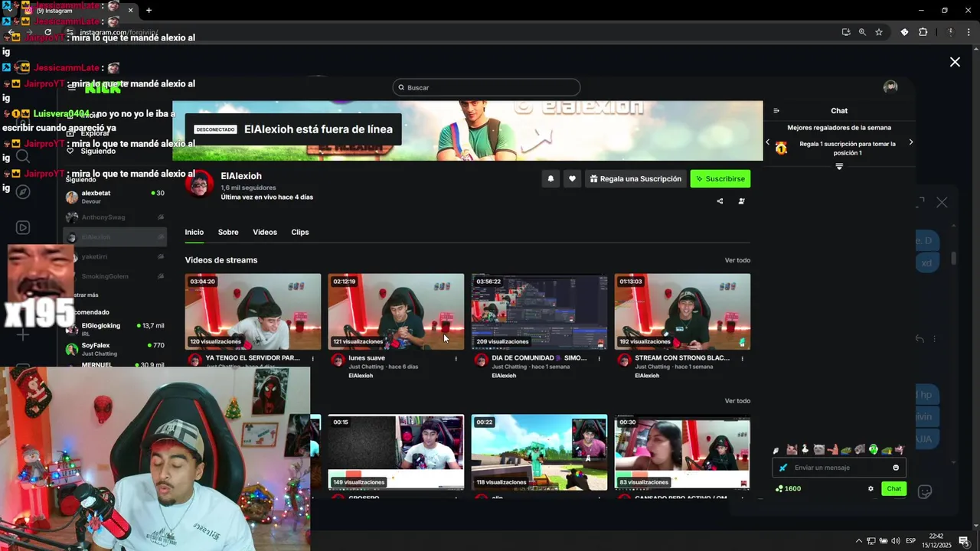980x551 pixels.
Task: Select the green headphones frog emote
Action: point(874,449)
